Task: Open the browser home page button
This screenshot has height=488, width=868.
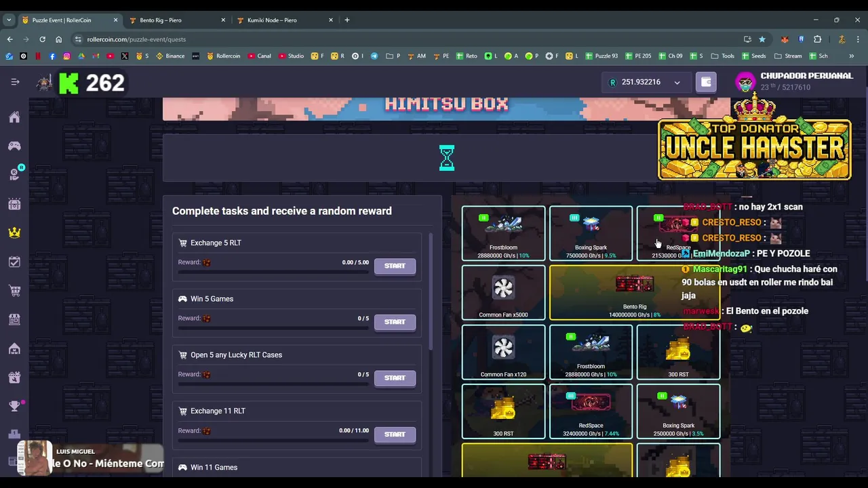Action: [x=58, y=39]
